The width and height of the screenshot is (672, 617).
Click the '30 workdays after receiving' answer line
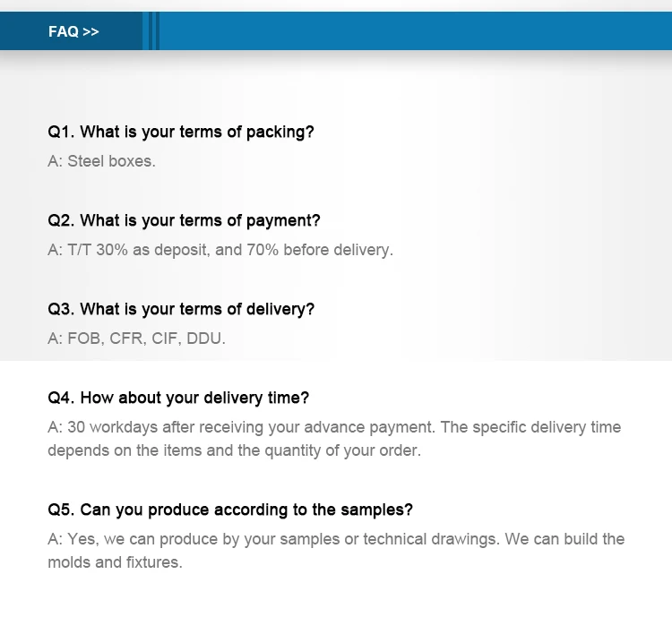tap(333, 427)
